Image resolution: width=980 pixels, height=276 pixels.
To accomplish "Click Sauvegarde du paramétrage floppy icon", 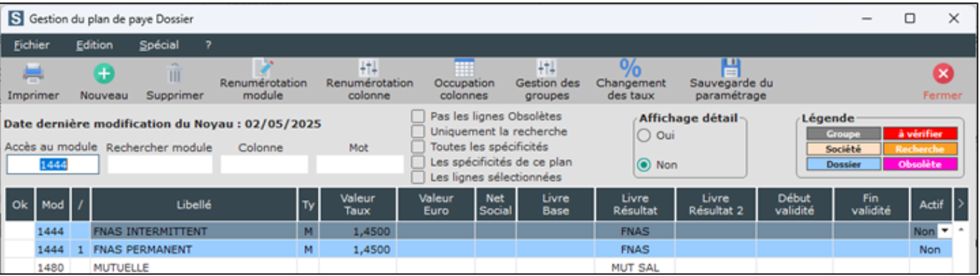I will tap(730, 67).
